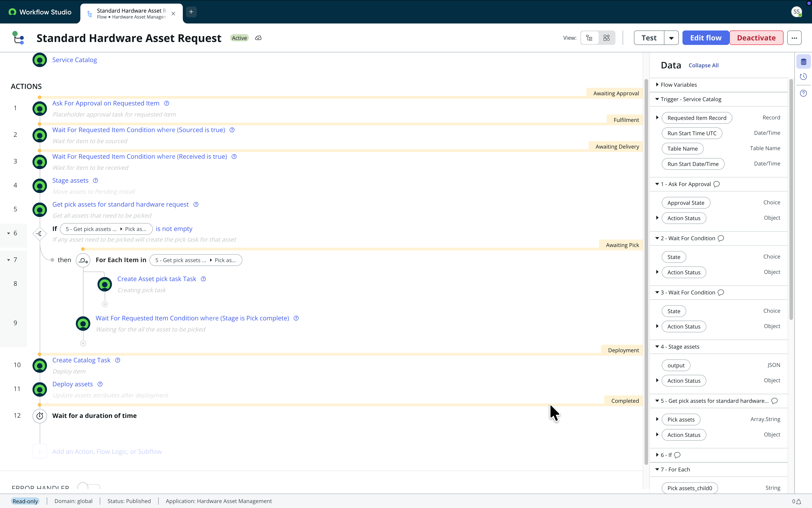Screen dimensions: 812x508
Task: Show help for Deploy assets action
Action: point(100,384)
